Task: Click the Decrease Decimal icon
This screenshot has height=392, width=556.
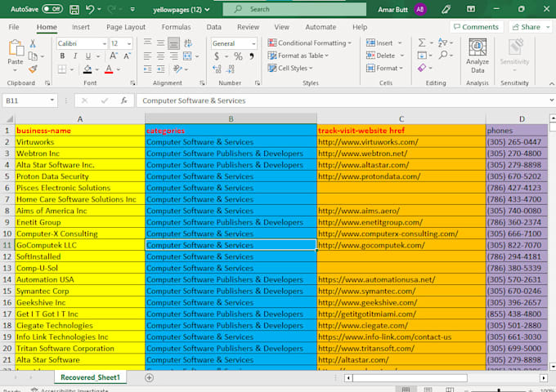Action: (230, 69)
